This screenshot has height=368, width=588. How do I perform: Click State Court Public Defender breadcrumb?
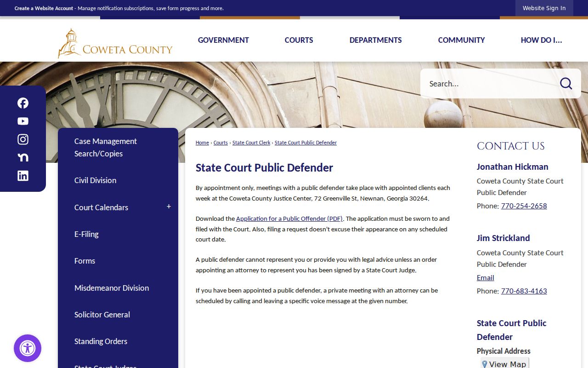click(305, 143)
